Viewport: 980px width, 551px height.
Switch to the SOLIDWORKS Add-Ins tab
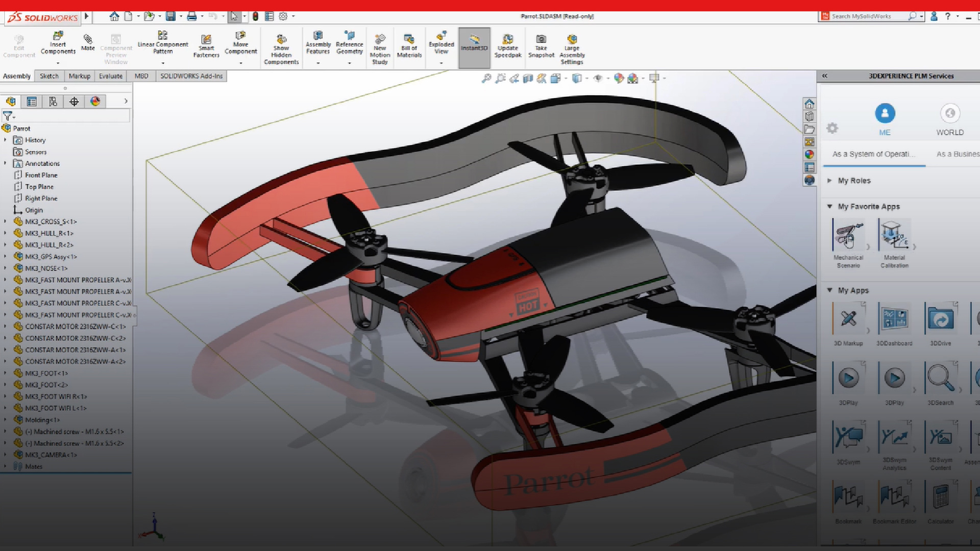tap(191, 76)
